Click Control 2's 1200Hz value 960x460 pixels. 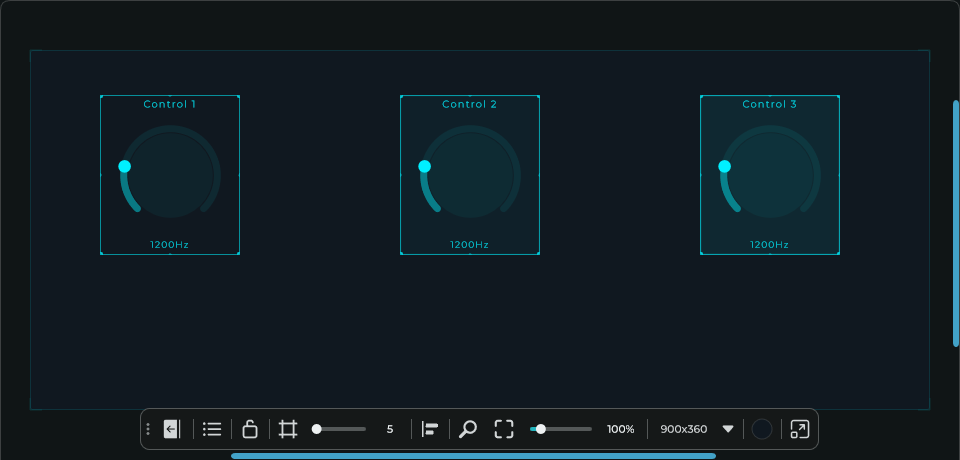[470, 245]
